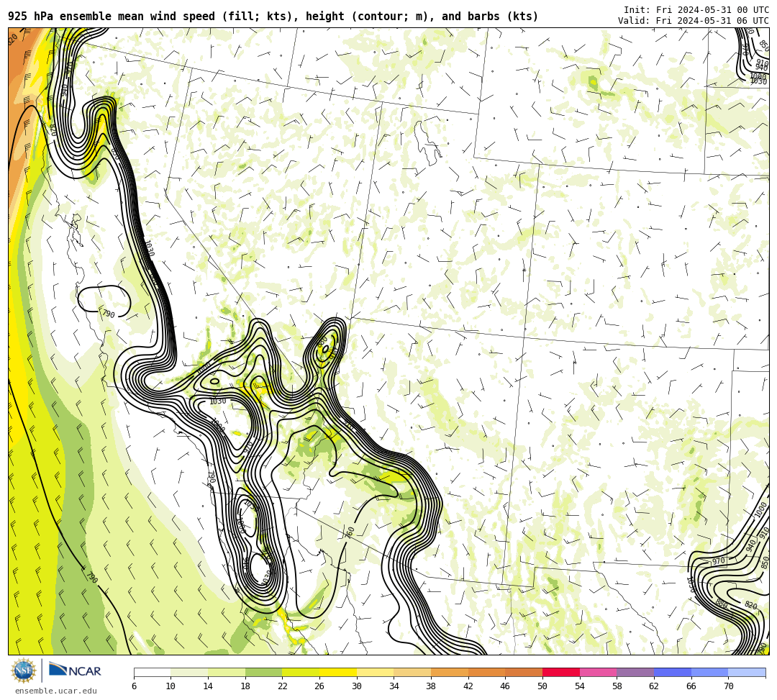Image resolution: width=777 pixels, height=700 pixels.
Task: Click the NSF logo
Action: tap(23, 671)
